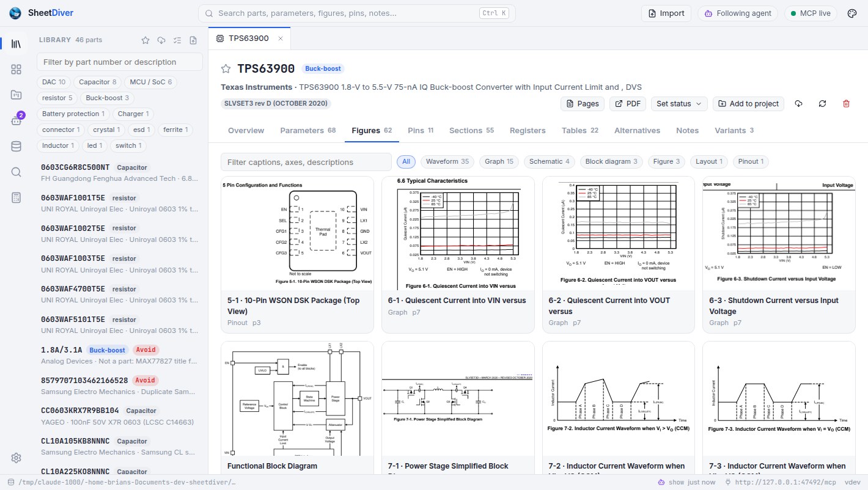Switch to the Pins tab
Screen dimensions: 868x490
click(420, 131)
